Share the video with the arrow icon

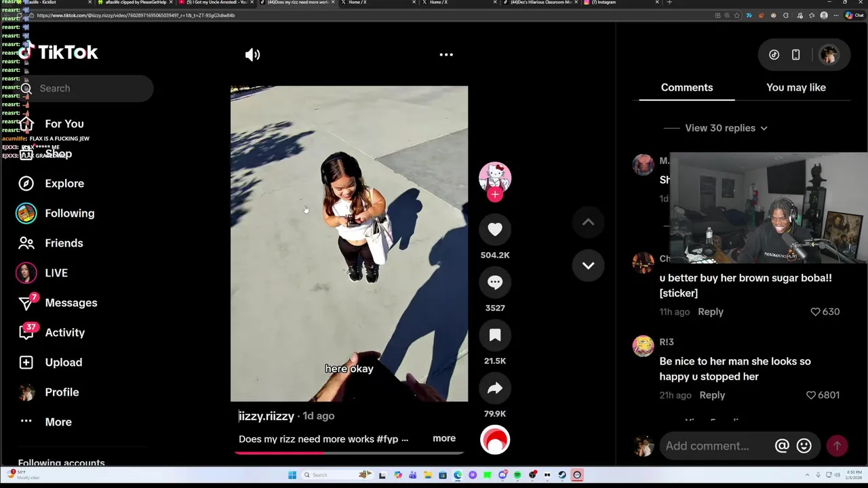[x=495, y=388]
